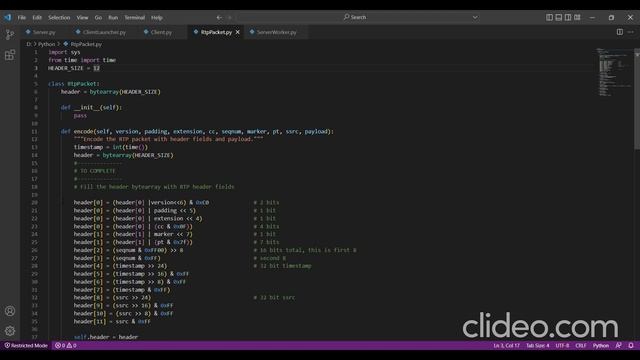
Task: Toggle the bottom panel layout icon
Action: pos(558,17)
